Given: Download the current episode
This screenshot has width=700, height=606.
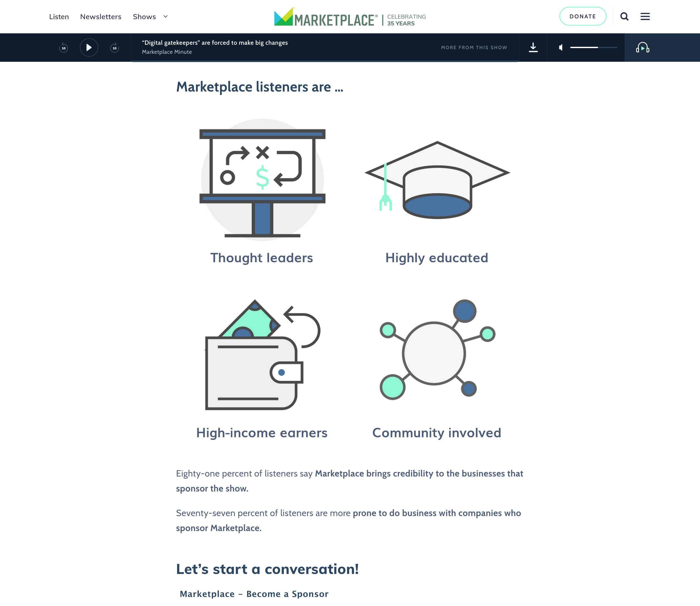Looking at the screenshot, I should (x=533, y=47).
